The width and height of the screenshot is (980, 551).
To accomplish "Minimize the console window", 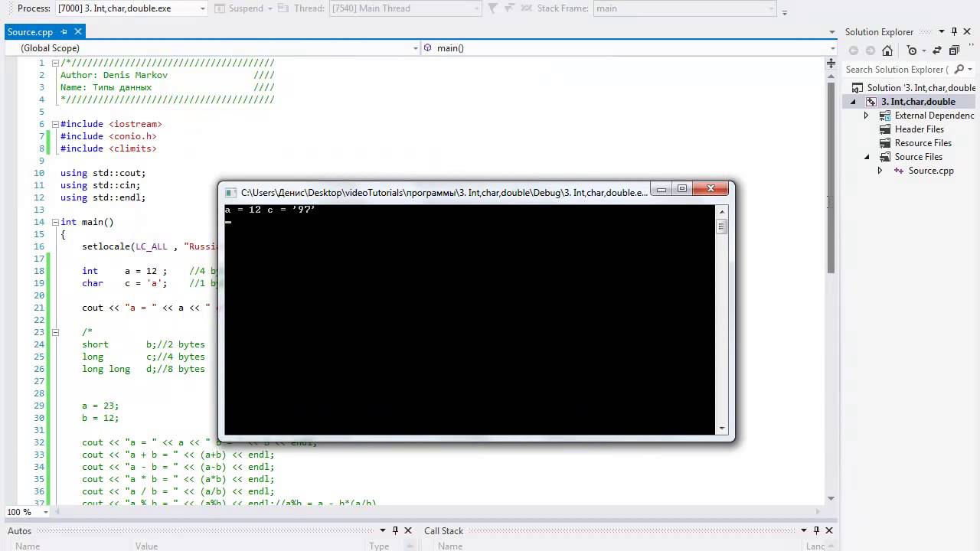I will [x=661, y=188].
